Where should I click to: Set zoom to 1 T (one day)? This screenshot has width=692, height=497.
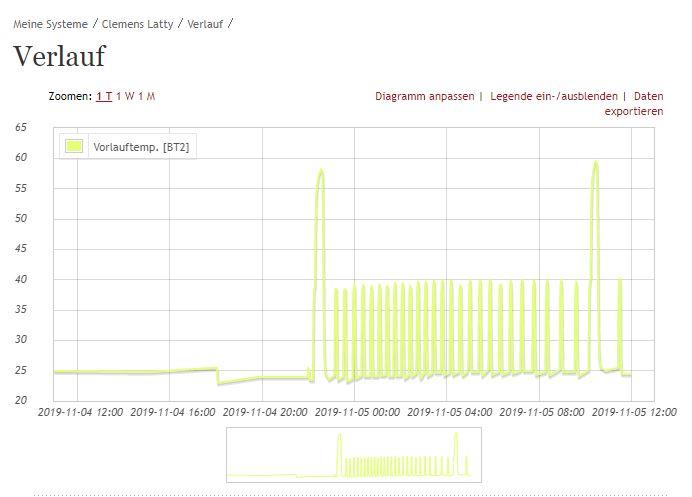click(104, 96)
